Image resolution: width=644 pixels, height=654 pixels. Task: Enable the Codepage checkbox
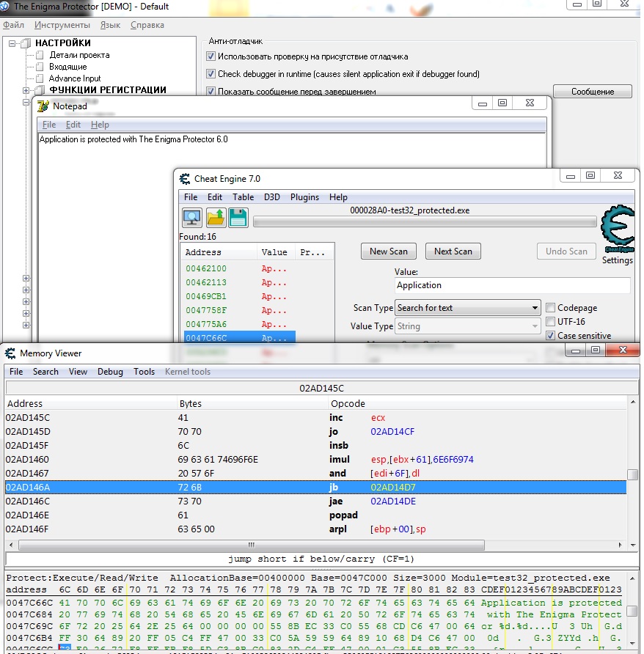point(551,308)
